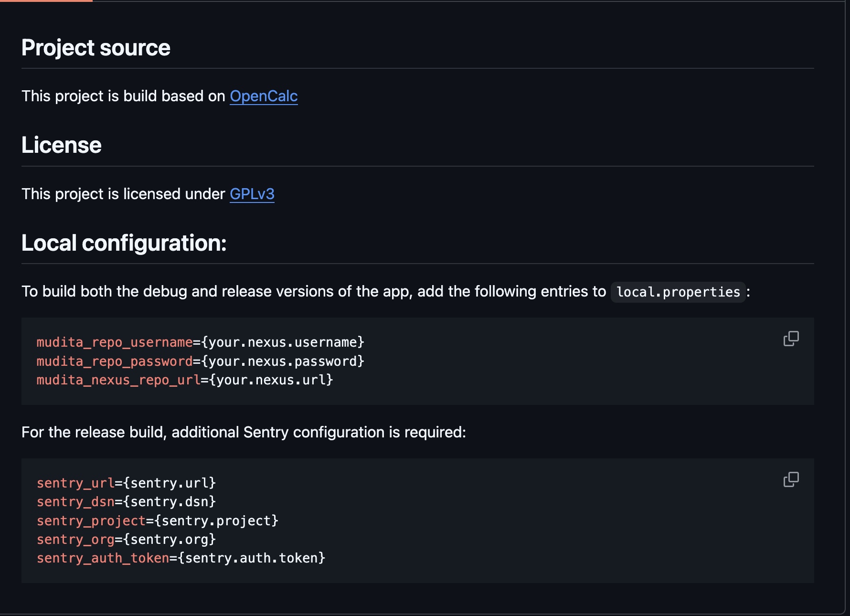Click the 'This project is licensed under' text
850x616 pixels.
(x=123, y=194)
